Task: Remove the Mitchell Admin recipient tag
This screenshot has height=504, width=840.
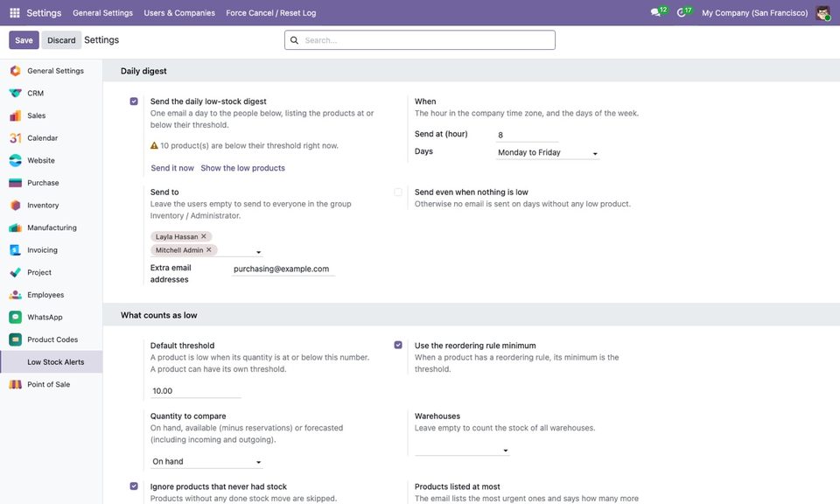Action: click(209, 249)
